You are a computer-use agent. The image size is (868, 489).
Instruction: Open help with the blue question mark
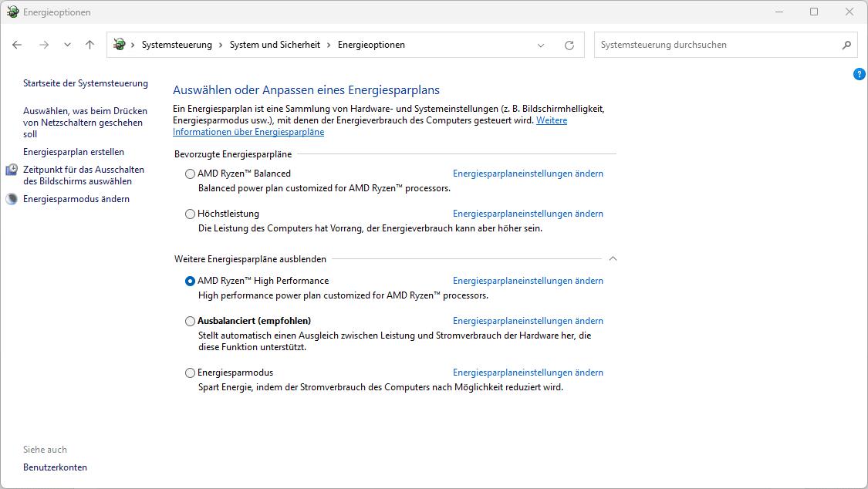860,74
